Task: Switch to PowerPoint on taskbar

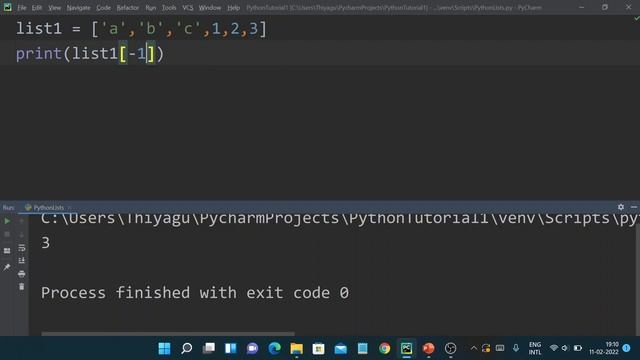Action: pos(429,348)
